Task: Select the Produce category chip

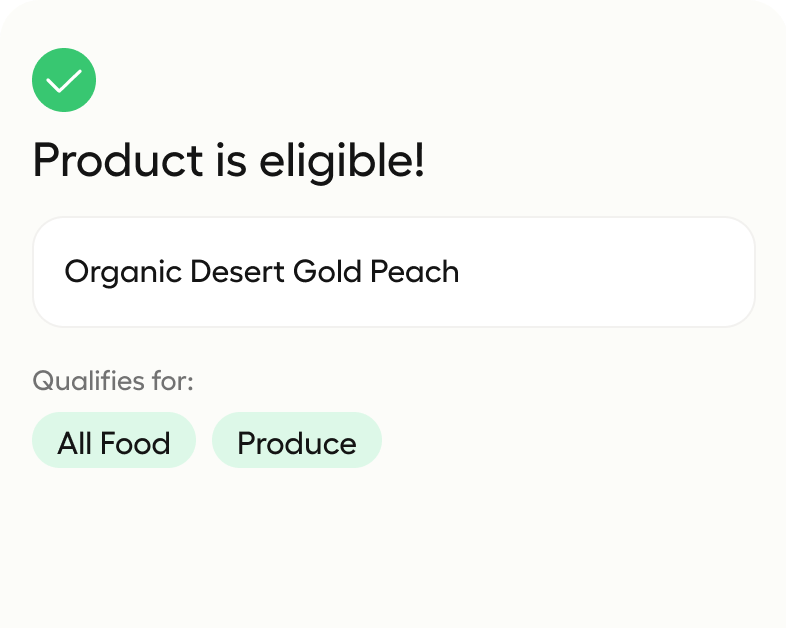Action: (x=297, y=442)
